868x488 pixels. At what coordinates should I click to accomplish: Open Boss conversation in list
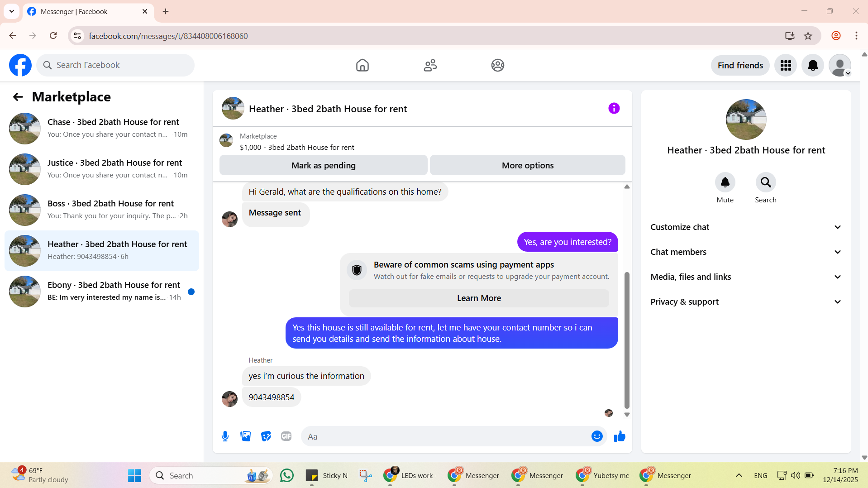[x=102, y=210]
